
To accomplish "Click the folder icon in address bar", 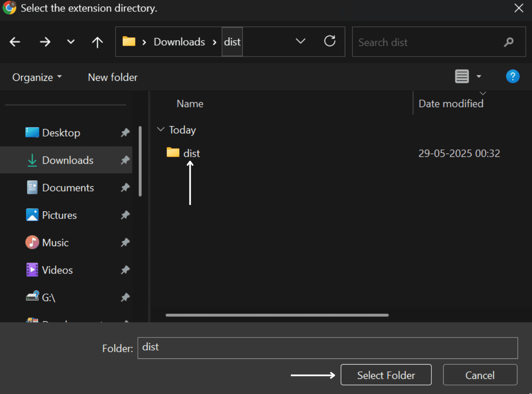I will [x=129, y=41].
